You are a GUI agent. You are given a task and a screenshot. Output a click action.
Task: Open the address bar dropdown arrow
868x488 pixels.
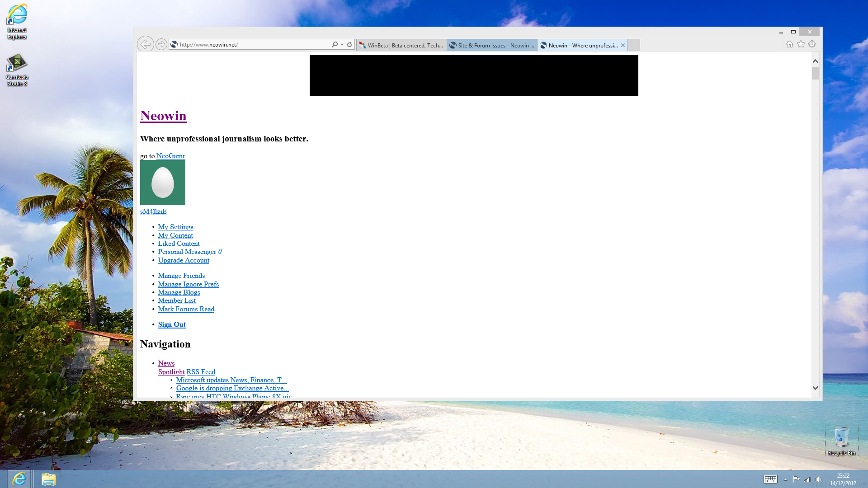tap(342, 44)
